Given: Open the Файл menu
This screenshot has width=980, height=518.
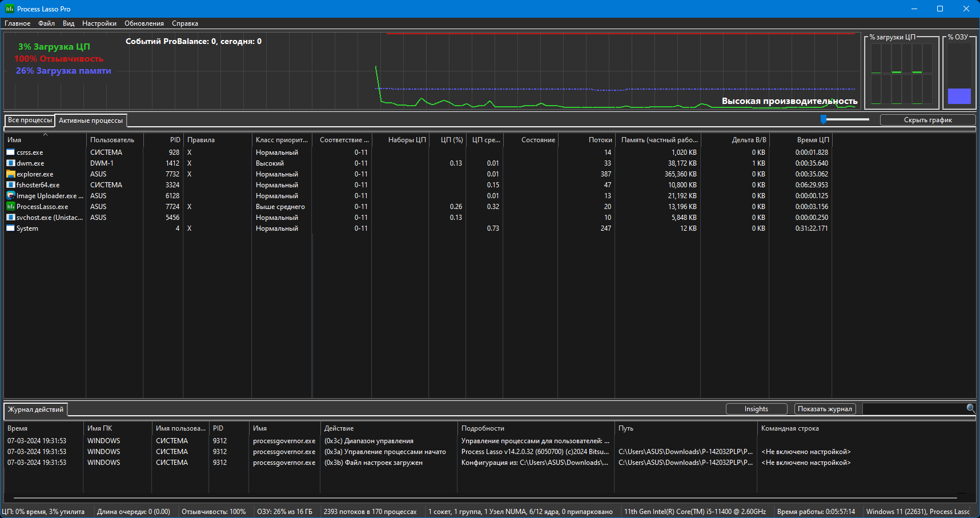Looking at the screenshot, I should click(47, 23).
